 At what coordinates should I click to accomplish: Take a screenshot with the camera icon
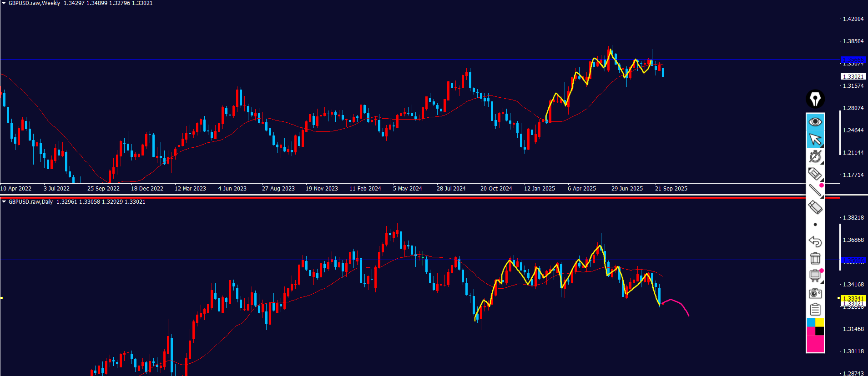(815, 293)
